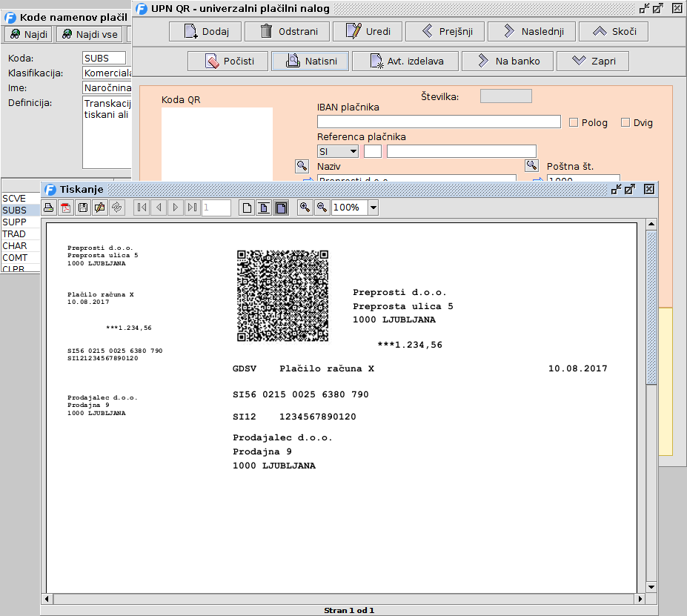Select the SCVE row in the code list
The image size is (687, 616).
click(x=21, y=199)
